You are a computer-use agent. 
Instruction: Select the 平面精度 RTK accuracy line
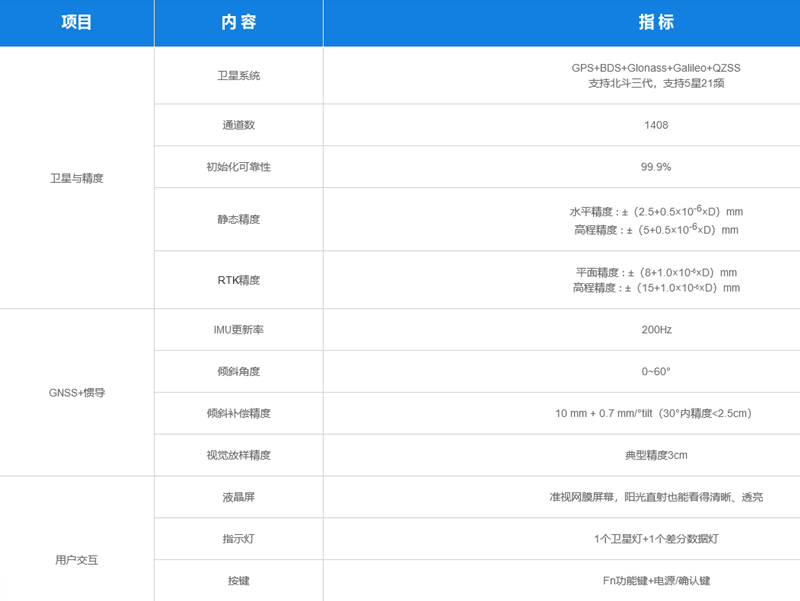[x=656, y=272]
